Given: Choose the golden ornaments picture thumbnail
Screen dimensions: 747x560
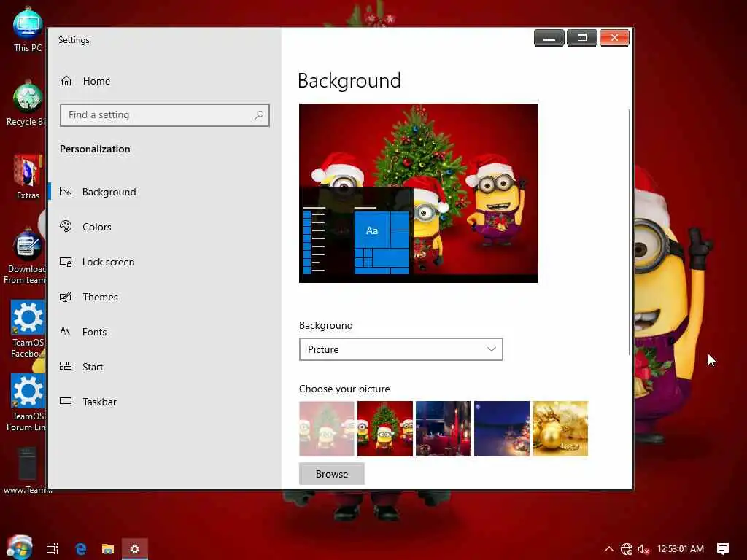Looking at the screenshot, I should click(560, 429).
